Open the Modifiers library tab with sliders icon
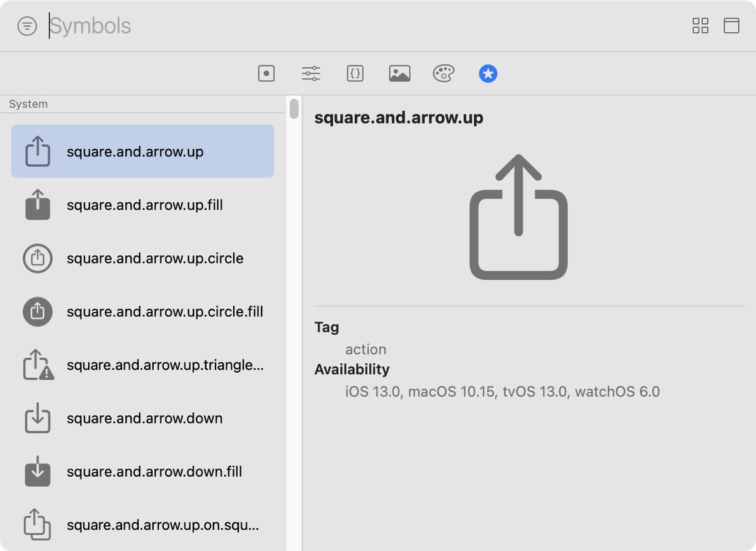Viewport: 756px width, 551px height. point(311,74)
